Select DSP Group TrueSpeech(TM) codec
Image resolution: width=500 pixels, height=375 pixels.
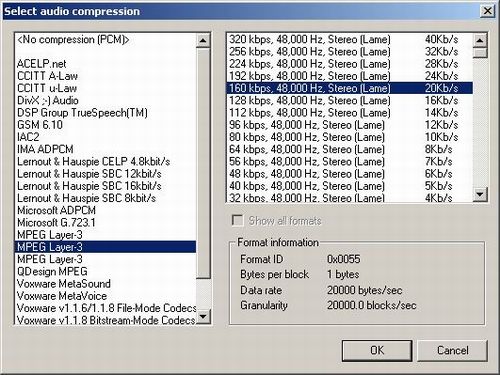105,113
